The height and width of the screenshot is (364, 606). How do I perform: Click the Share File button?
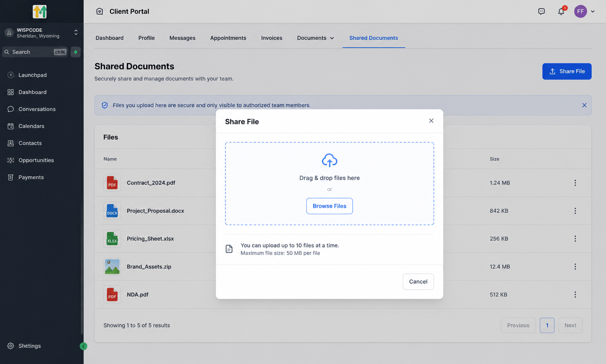tap(567, 71)
